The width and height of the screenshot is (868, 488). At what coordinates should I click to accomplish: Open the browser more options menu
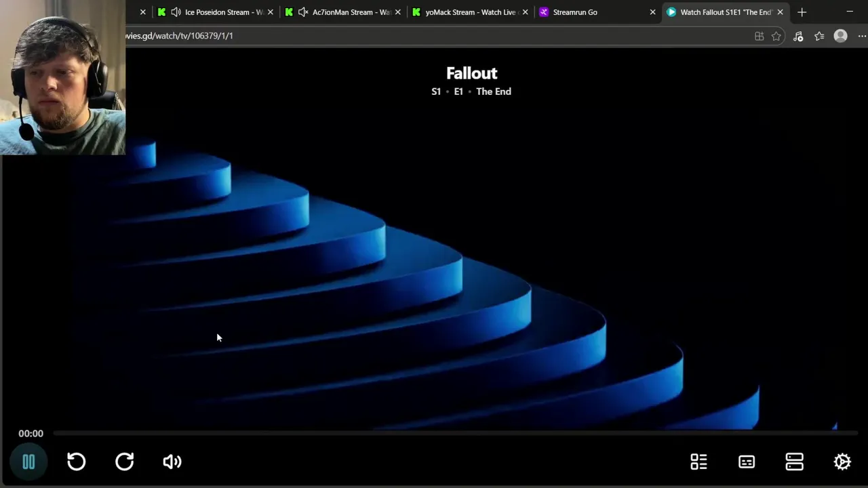862,36
